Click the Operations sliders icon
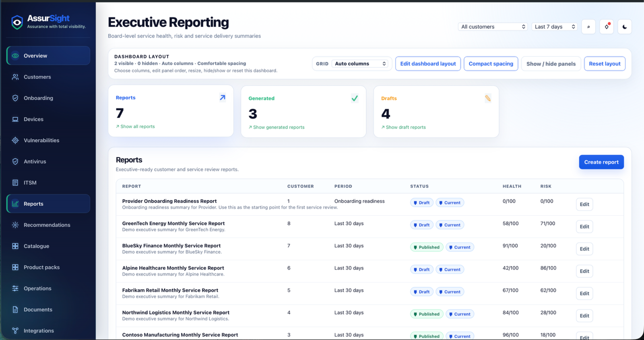This screenshot has height=340, width=644. pyautogui.click(x=15, y=288)
